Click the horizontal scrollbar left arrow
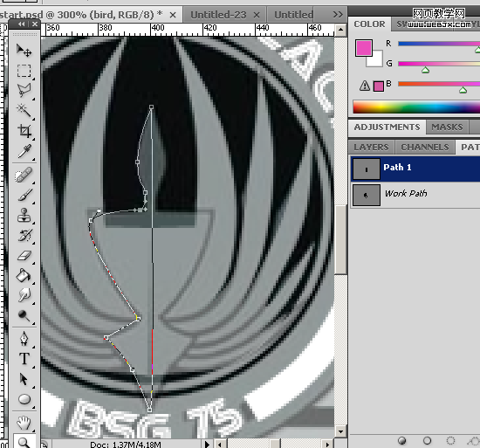 220,444
